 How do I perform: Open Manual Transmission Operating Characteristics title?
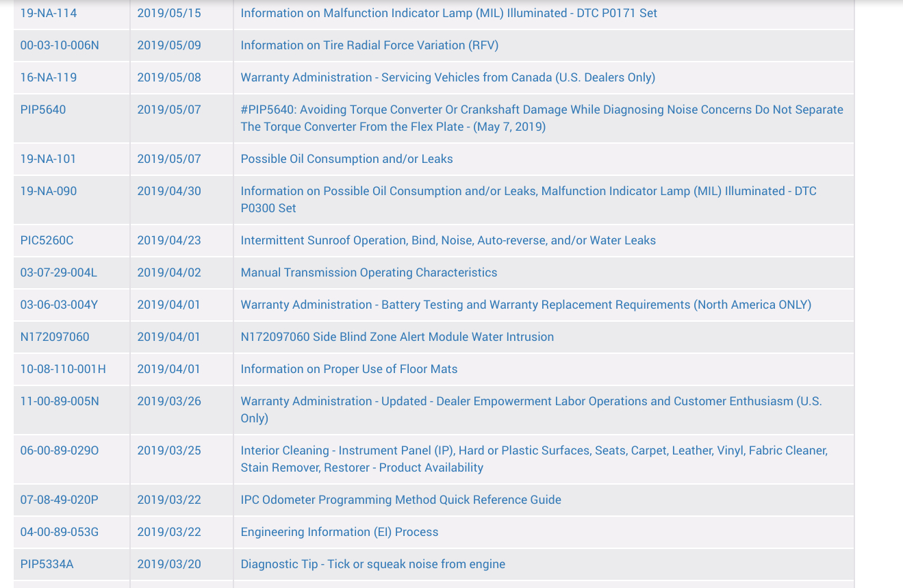click(x=369, y=272)
